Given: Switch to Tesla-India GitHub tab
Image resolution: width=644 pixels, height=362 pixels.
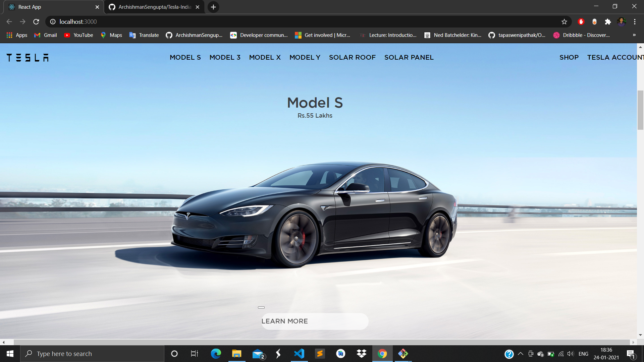Looking at the screenshot, I should (154, 7).
